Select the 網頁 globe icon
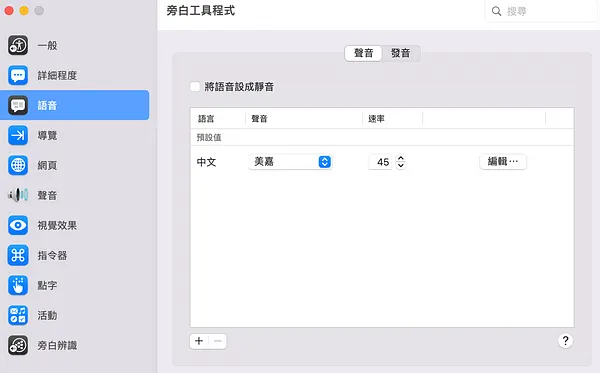The height and width of the screenshot is (373, 600). point(18,165)
